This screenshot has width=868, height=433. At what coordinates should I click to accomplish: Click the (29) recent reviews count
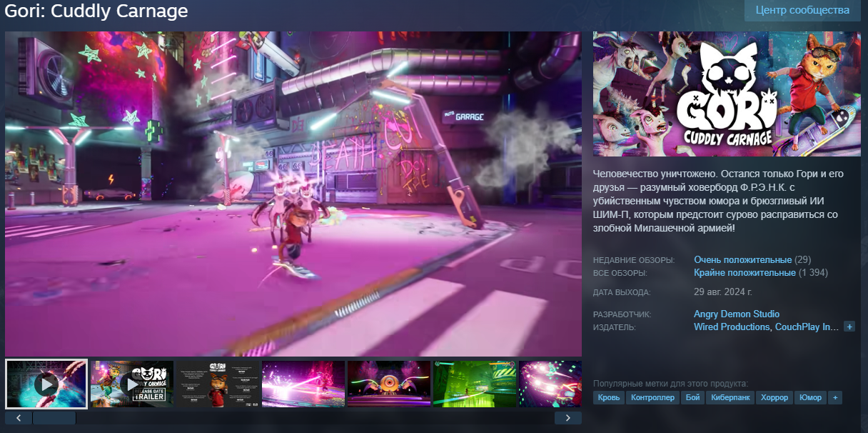pyautogui.click(x=802, y=259)
